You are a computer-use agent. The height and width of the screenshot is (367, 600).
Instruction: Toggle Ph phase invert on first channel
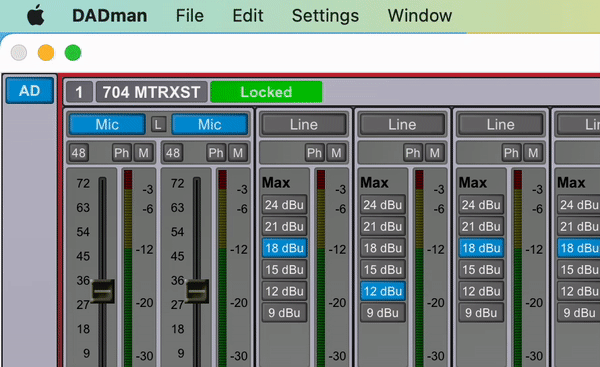click(122, 153)
